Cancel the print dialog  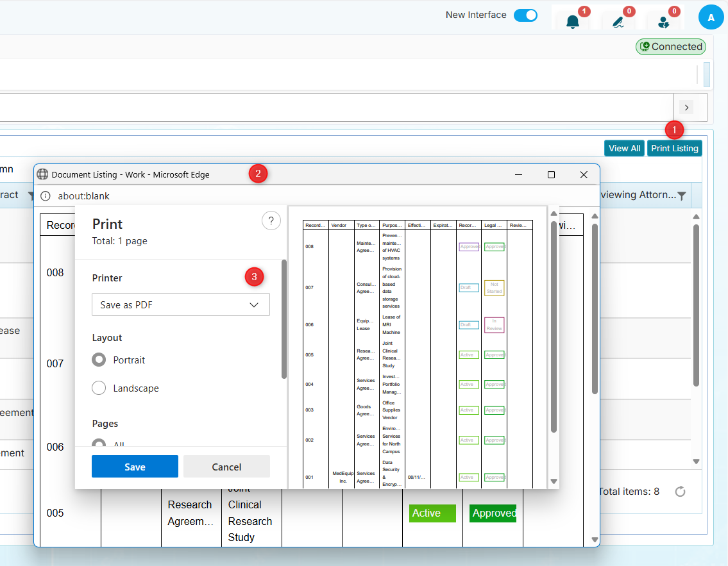pos(226,467)
